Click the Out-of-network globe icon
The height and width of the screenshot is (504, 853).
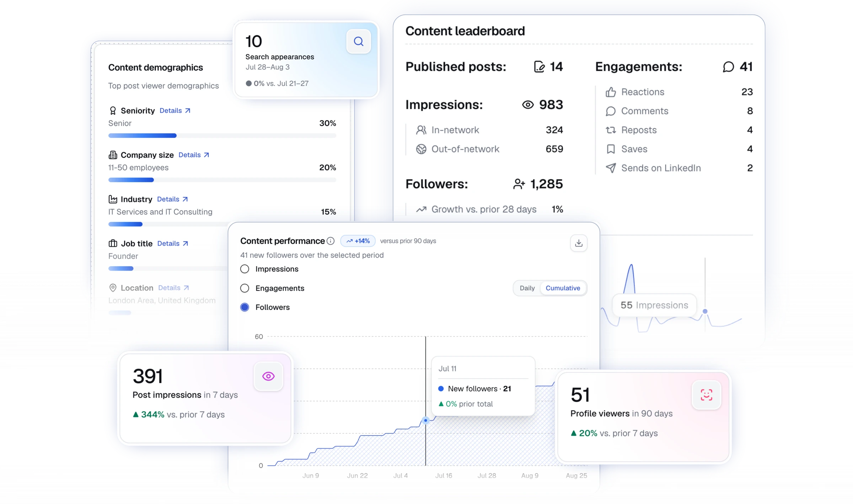[421, 149]
